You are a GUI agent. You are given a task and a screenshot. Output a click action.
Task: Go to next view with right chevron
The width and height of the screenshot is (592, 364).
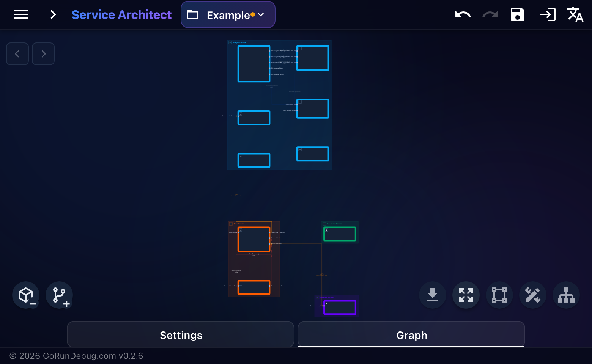click(43, 54)
